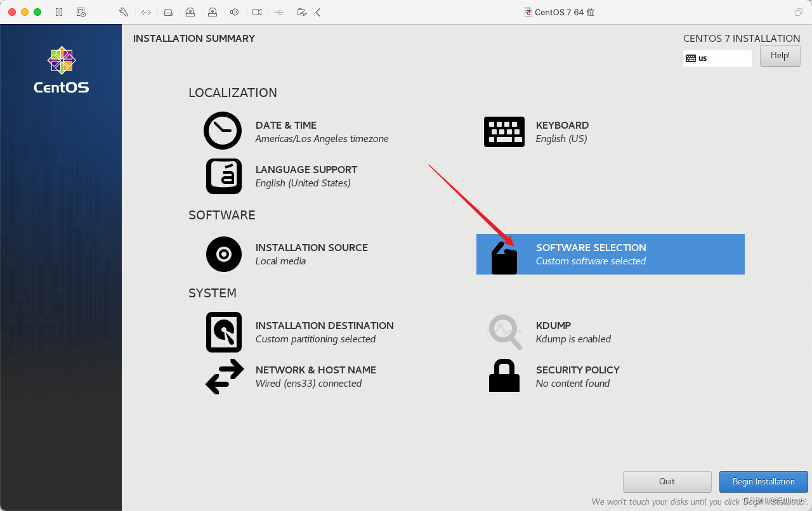The height and width of the screenshot is (511, 812).
Task: Click the Language Support icon
Action: (224, 176)
